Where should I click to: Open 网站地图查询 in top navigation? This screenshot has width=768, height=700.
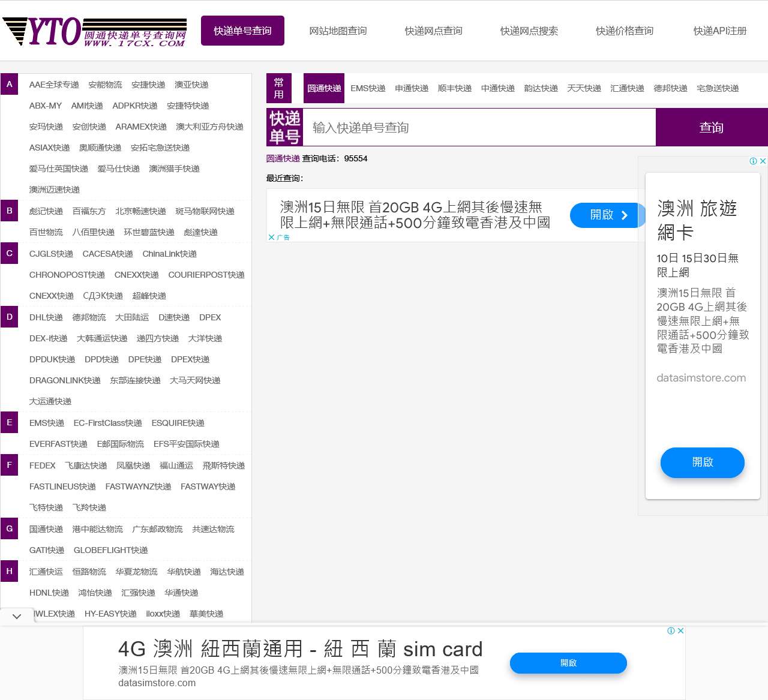pyautogui.click(x=338, y=31)
